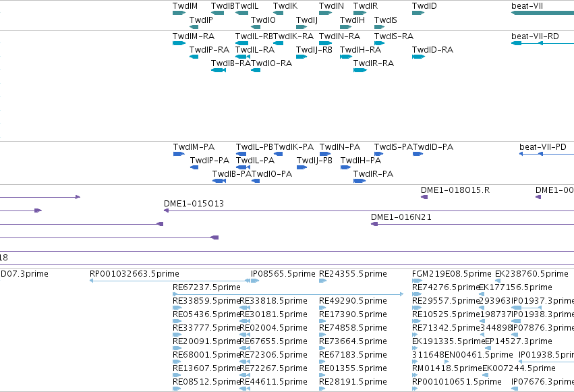The image size is (574, 392).
Task: Click the RE67237.5prime EST label
Action: pos(206,287)
